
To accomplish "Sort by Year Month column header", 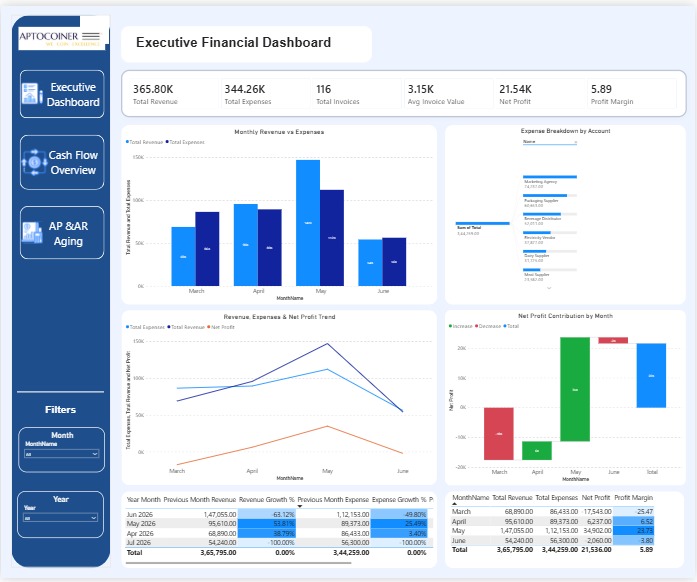I will pyautogui.click(x=143, y=500).
